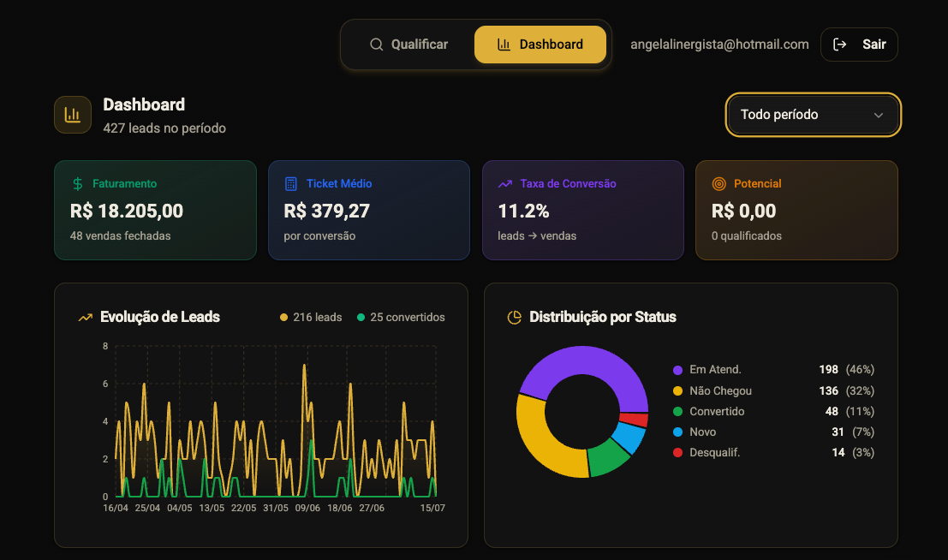Click the por conversão subtitle

[319, 235]
